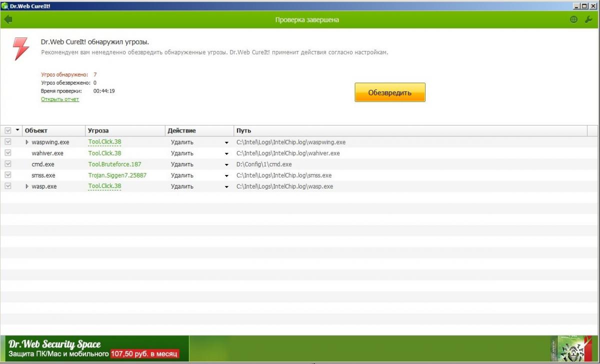Image resolution: width=600 pixels, height=364 pixels.
Task: Toggle checkbox for smss.exe row
Action: click(x=8, y=175)
